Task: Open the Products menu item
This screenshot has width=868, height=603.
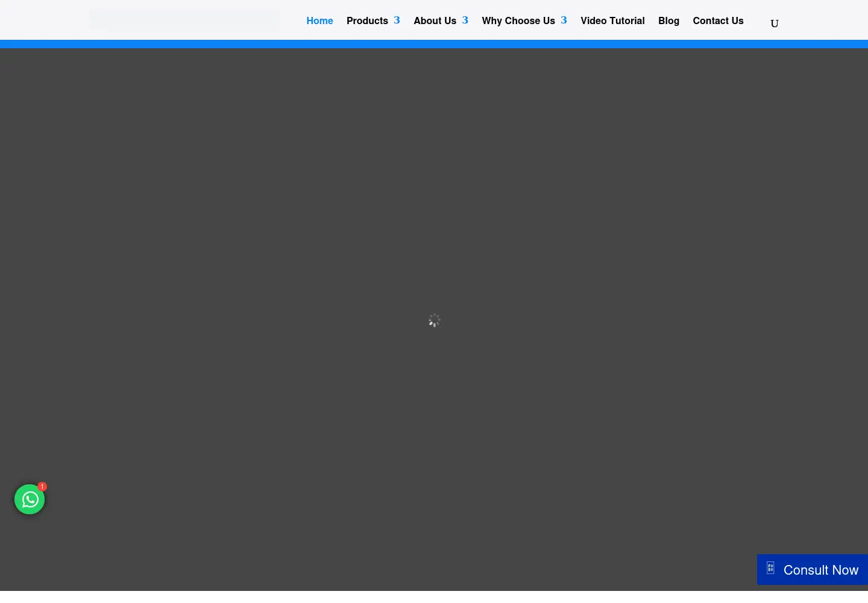Action: tap(367, 21)
